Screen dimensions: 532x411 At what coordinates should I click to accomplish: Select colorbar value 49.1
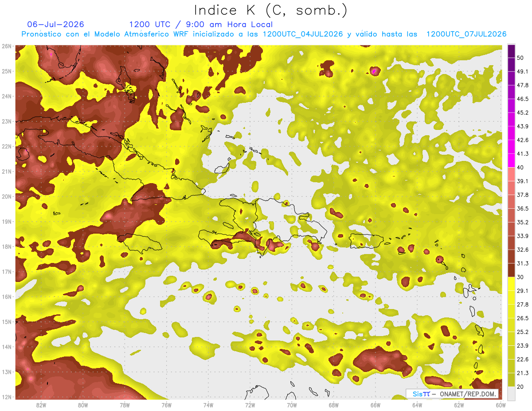point(523,71)
